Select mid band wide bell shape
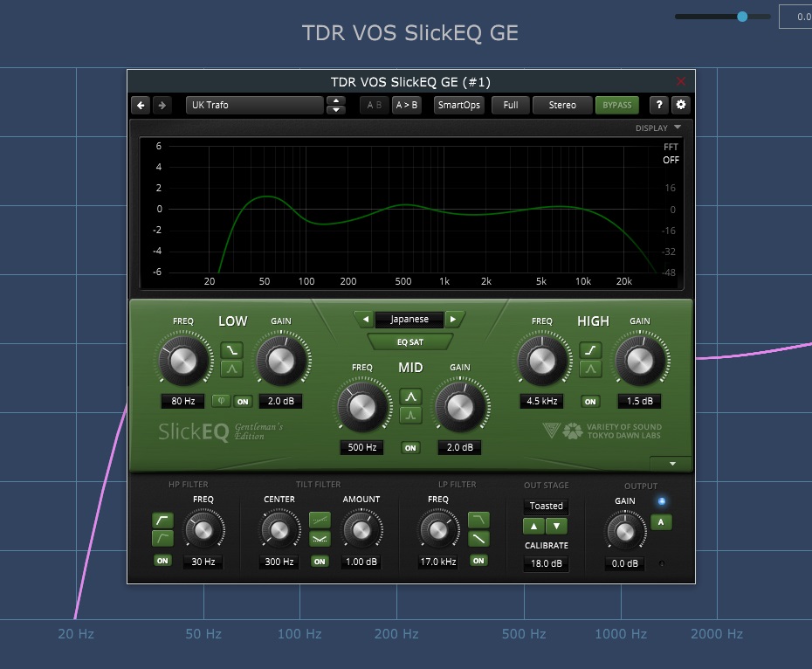 (410, 397)
